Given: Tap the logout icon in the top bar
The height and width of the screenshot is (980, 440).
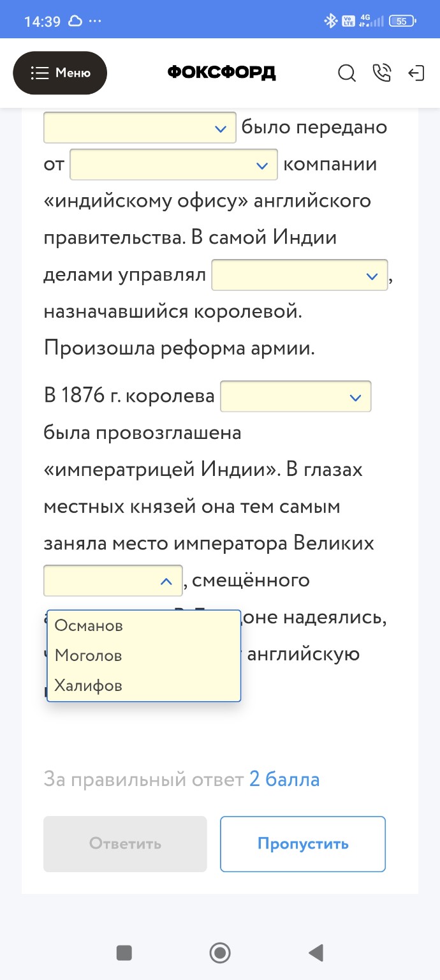Looking at the screenshot, I should point(417,73).
